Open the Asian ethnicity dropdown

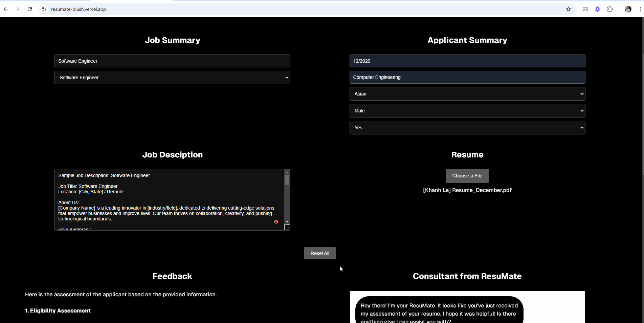tap(467, 94)
